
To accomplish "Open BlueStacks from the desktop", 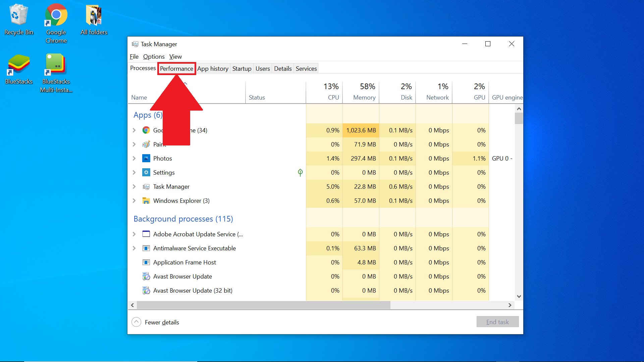I will click(x=18, y=65).
